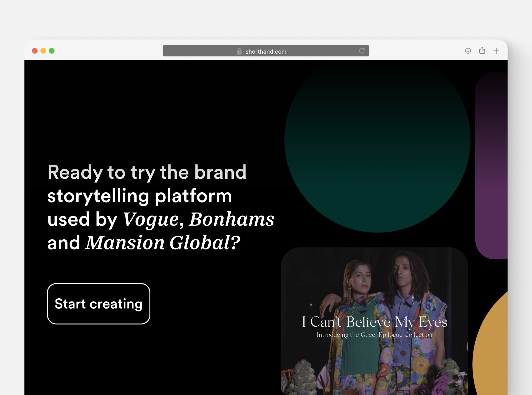The width and height of the screenshot is (532, 395).
Task: Focus the shorthand.com address field
Action: pos(266,51)
